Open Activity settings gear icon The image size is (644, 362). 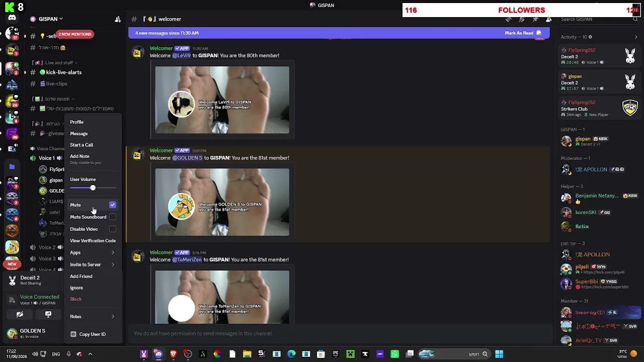click(590, 37)
